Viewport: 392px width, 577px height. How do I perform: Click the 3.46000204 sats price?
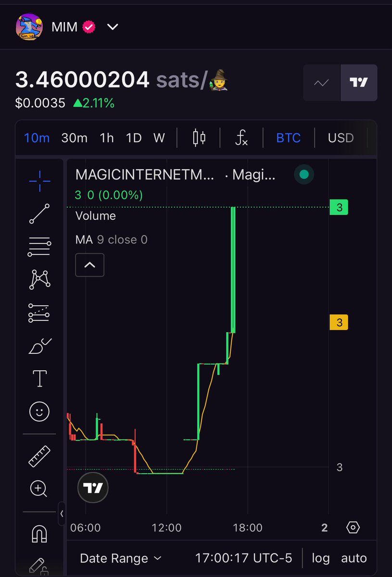click(82, 79)
